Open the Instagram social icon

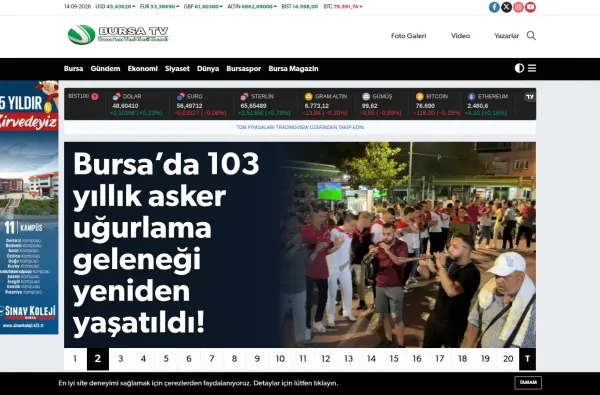518,7
